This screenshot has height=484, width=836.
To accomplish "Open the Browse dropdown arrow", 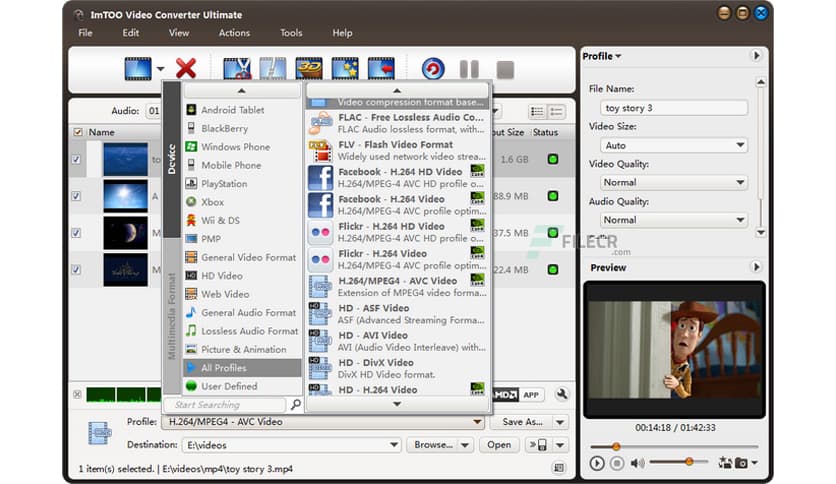I will pyautogui.click(x=465, y=445).
